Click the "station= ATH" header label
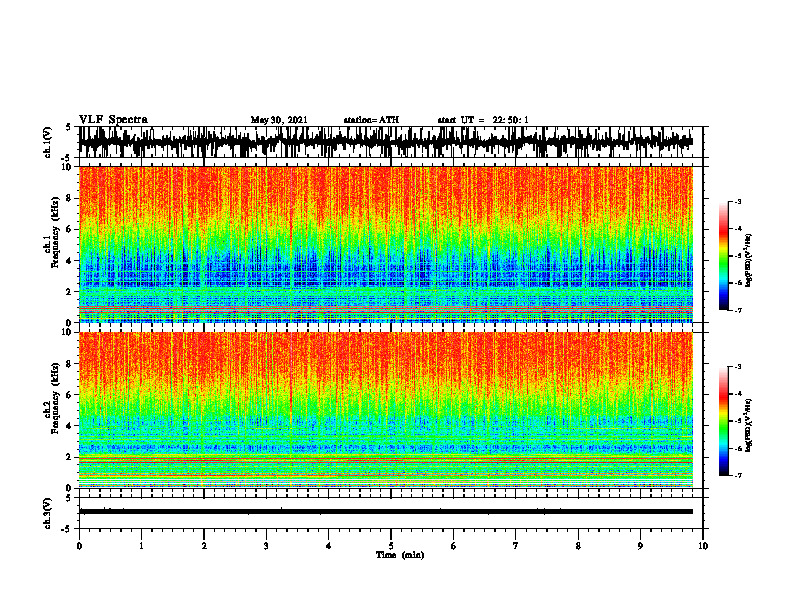 point(371,120)
